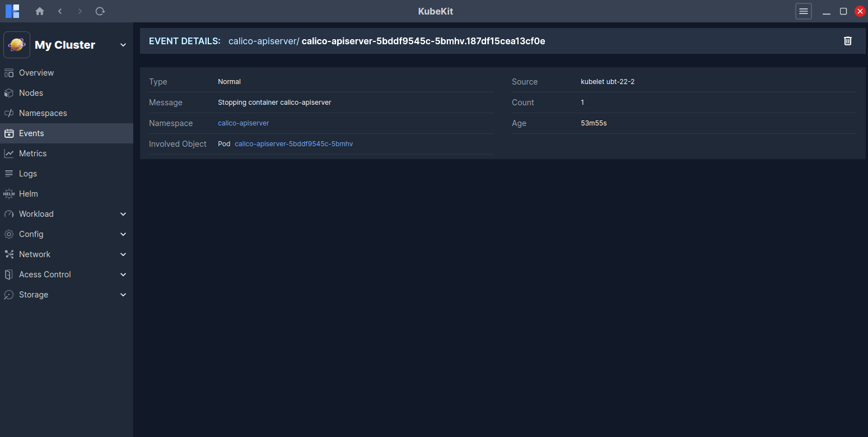Expand the Config menu chevron
Screen dimensions: 868x437
tap(123, 234)
